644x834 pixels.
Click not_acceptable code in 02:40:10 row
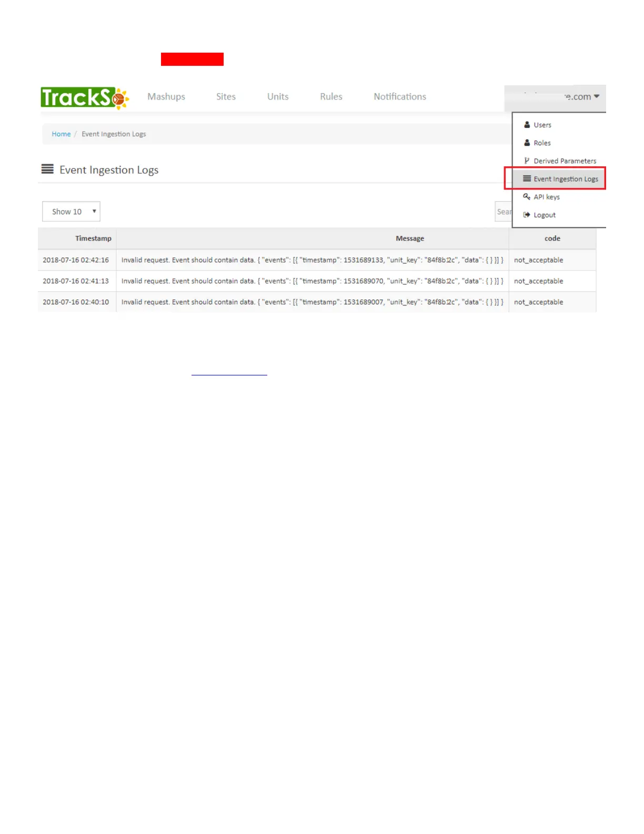click(x=538, y=302)
